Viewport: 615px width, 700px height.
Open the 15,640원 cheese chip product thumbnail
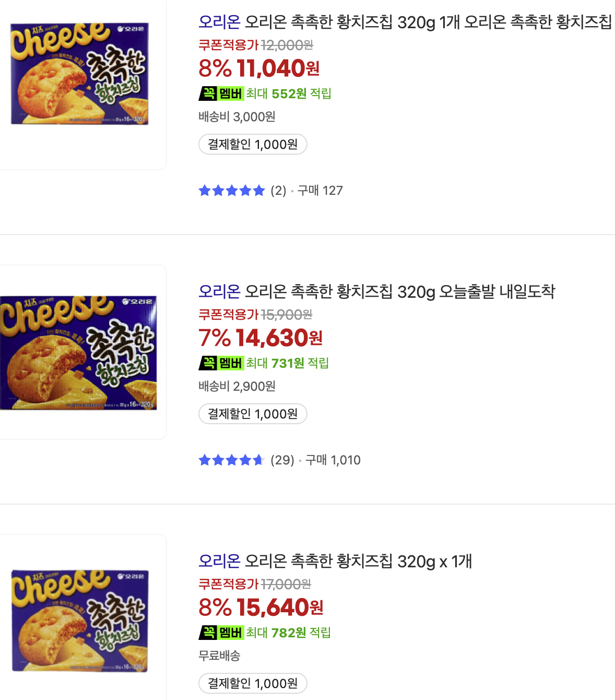coord(80,621)
